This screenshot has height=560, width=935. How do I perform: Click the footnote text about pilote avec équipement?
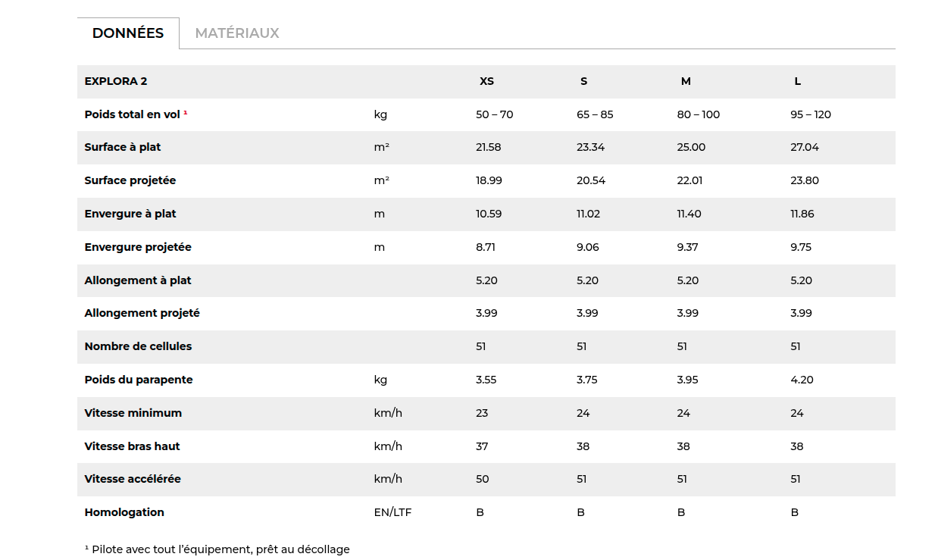click(x=217, y=549)
